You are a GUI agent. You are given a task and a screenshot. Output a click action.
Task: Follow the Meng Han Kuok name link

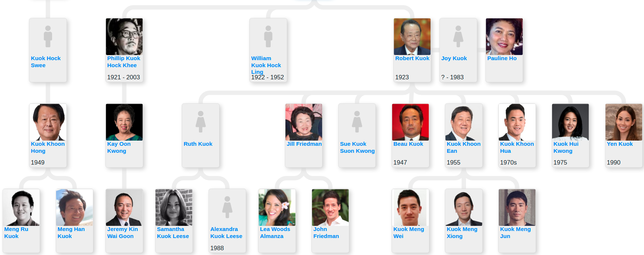click(71, 232)
